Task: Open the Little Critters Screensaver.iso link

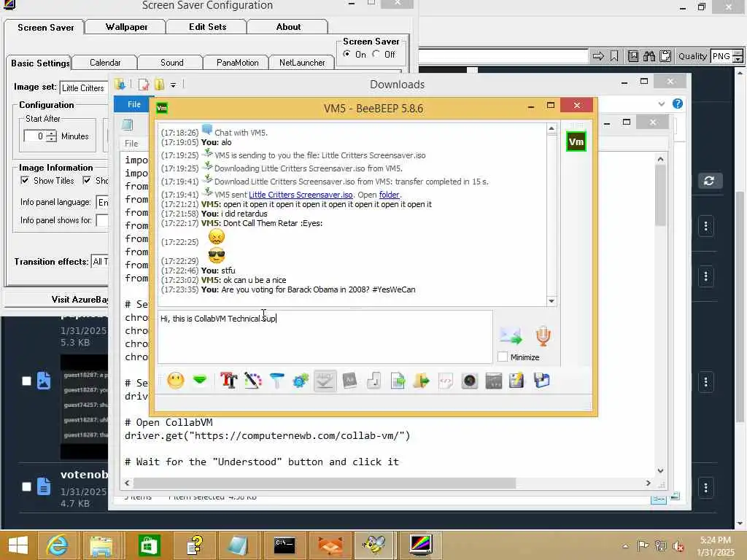Action: click(x=301, y=195)
